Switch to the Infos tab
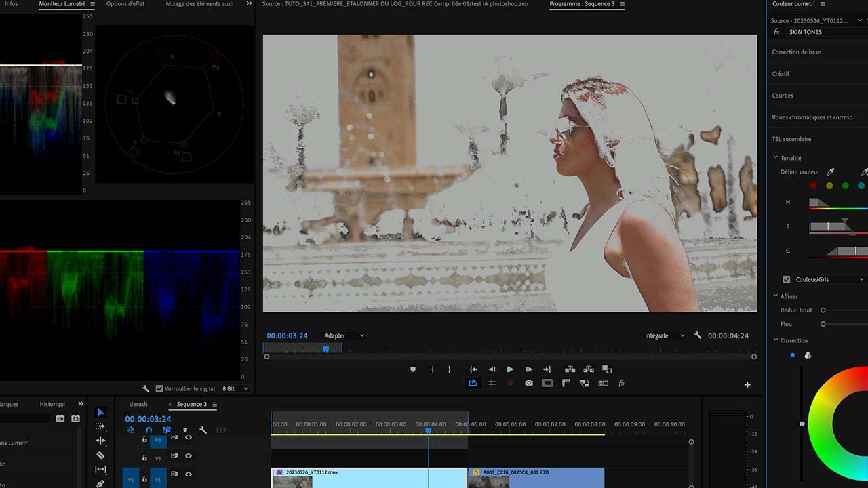The height and width of the screenshot is (488, 868). pyautogui.click(x=12, y=4)
